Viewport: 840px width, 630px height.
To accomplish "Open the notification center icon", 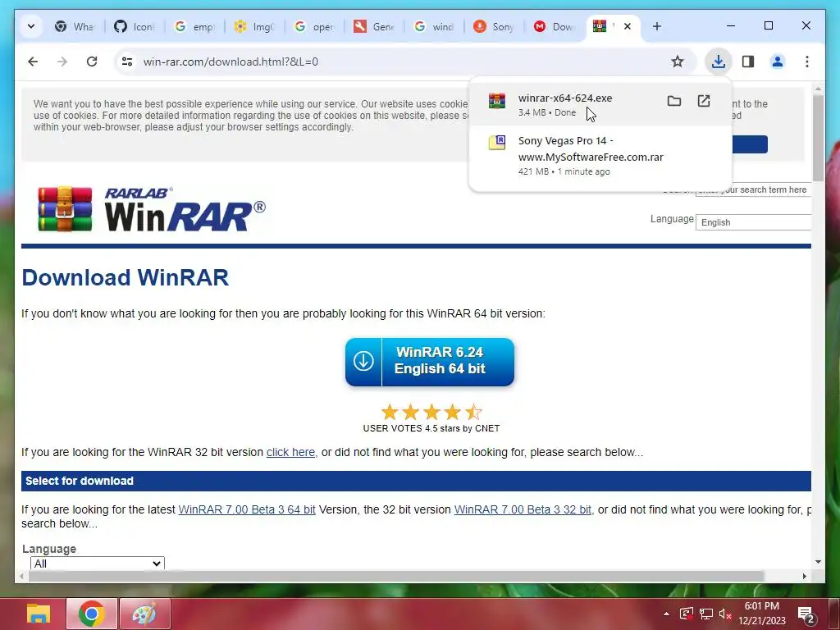I will [x=806, y=614].
